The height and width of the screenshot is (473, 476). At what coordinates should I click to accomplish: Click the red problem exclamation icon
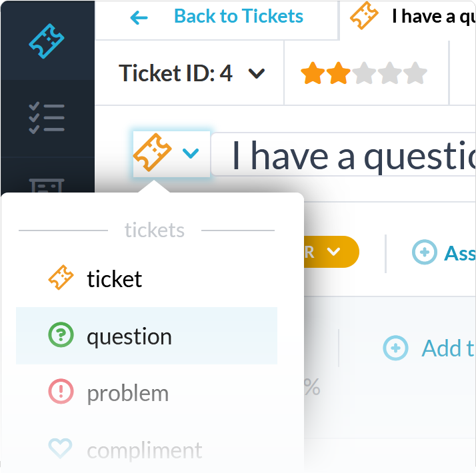tap(61, 391)
